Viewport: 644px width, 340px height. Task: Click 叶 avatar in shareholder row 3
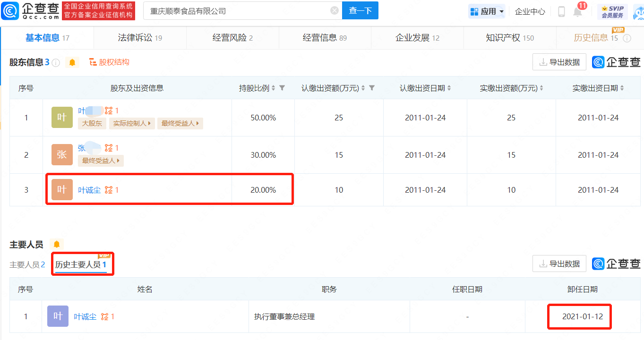tap(62, 190)
